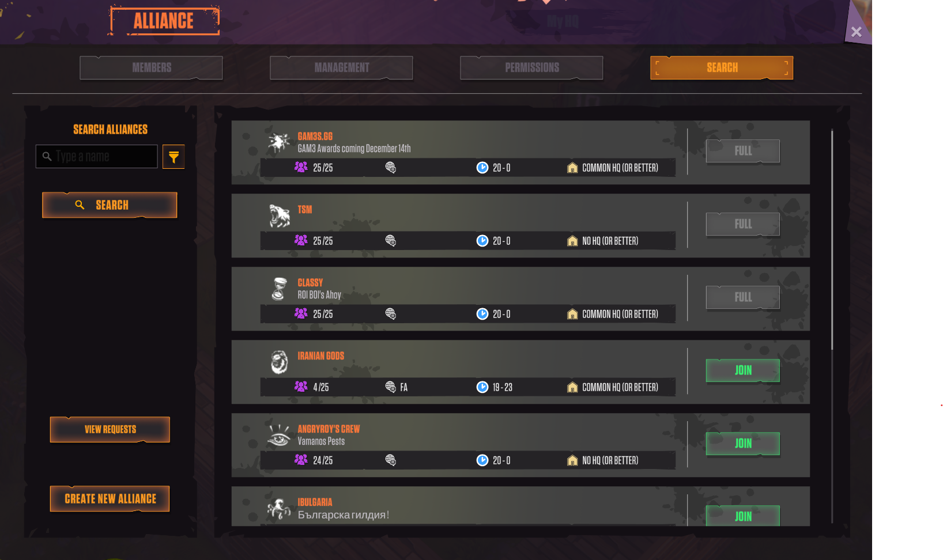
Task: Click HQ house icon in GAM3S.GG row
Action: [x=572, y=168]
